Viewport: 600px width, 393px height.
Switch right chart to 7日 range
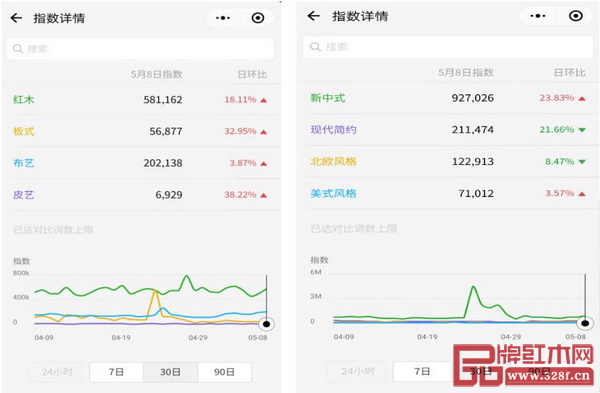422,371
